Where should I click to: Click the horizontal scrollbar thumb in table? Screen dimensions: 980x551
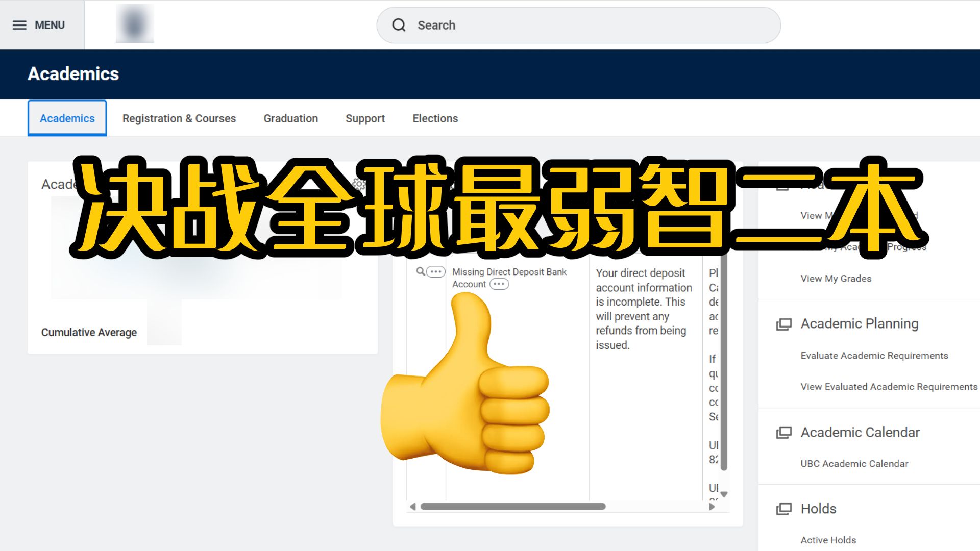(x=512, y=507)
